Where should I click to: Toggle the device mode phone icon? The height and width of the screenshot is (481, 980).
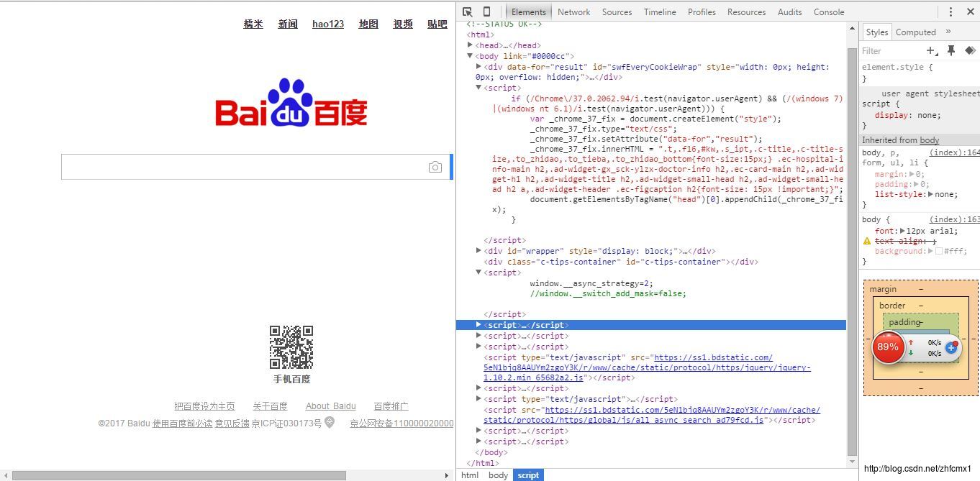coord(486,12)
